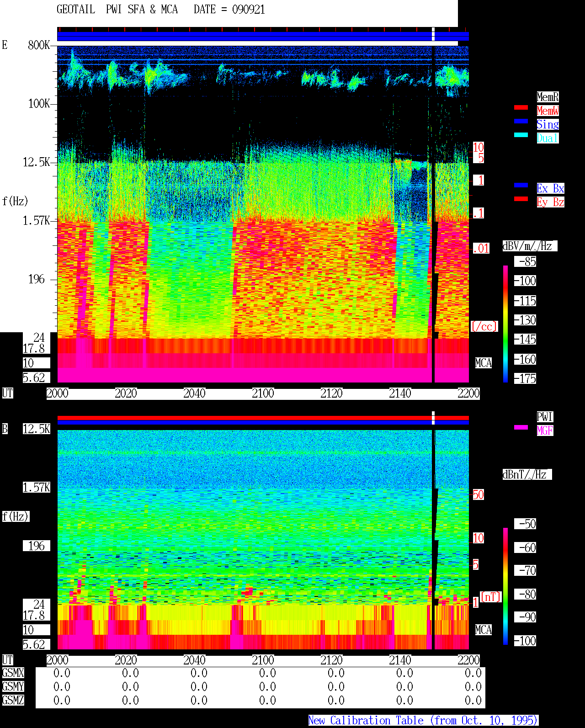
Task: Click the 'GSMY' row label
Action: (x=13, y=686)
